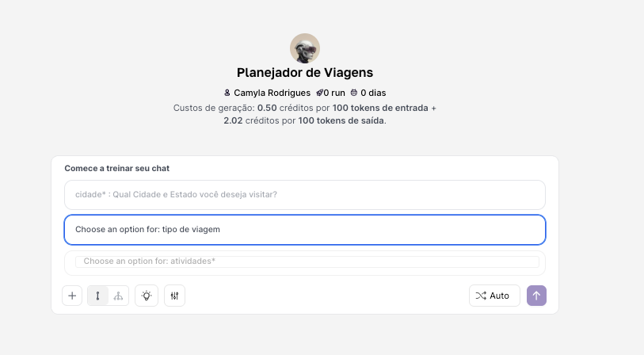Click the shuffle icon beside Auto
Viewport: 644px width, 355px height.
481,296
